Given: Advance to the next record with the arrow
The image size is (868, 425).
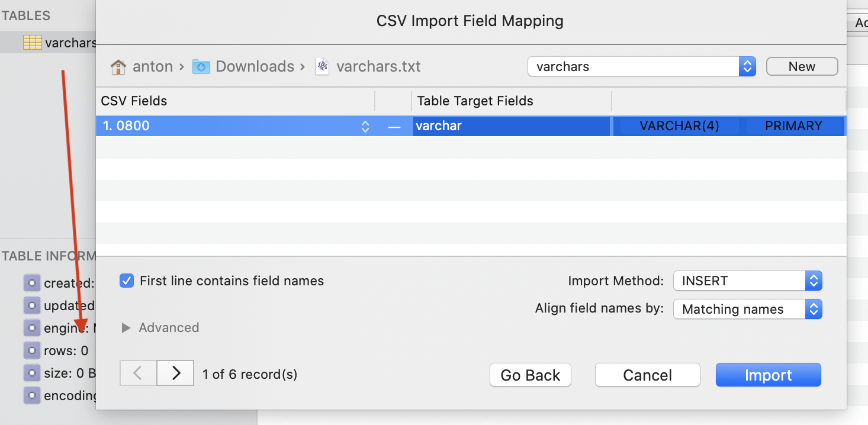Looking at the screenshot, I should pos(175,373).
